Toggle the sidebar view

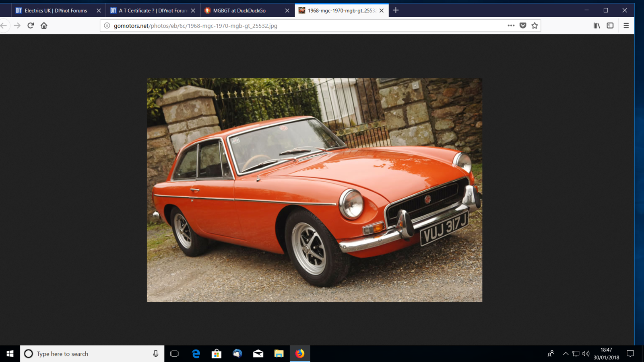pyautogui.click(x=610, y=26)
